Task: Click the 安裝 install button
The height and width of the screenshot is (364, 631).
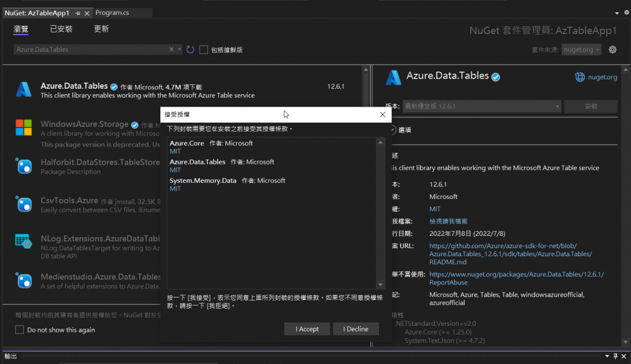Action: (x=591, y=106)
